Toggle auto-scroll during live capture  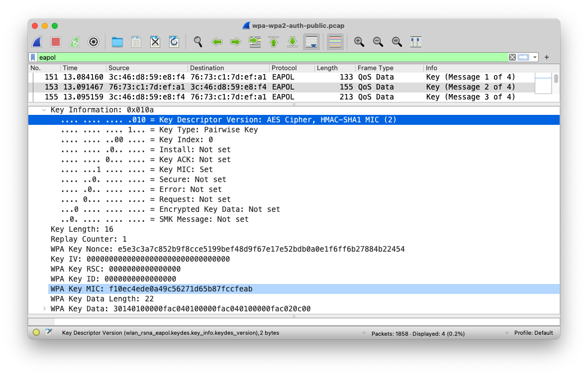tap(311, 42)
